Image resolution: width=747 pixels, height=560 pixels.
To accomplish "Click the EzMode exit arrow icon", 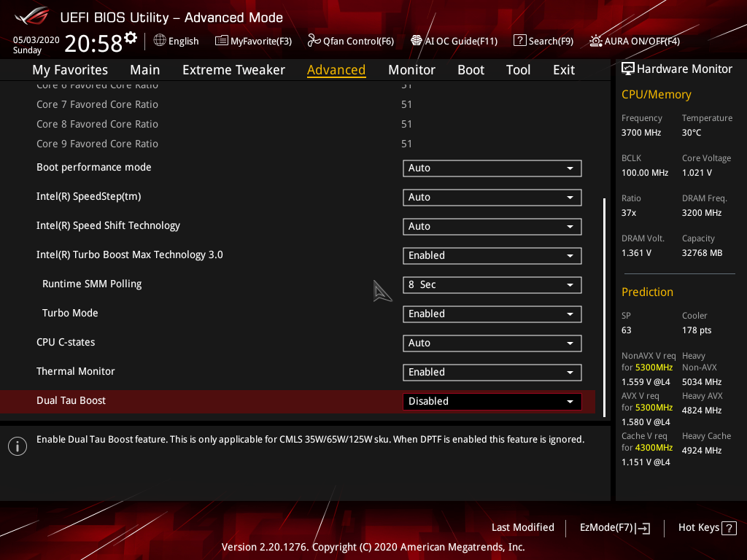I will 643,528.
